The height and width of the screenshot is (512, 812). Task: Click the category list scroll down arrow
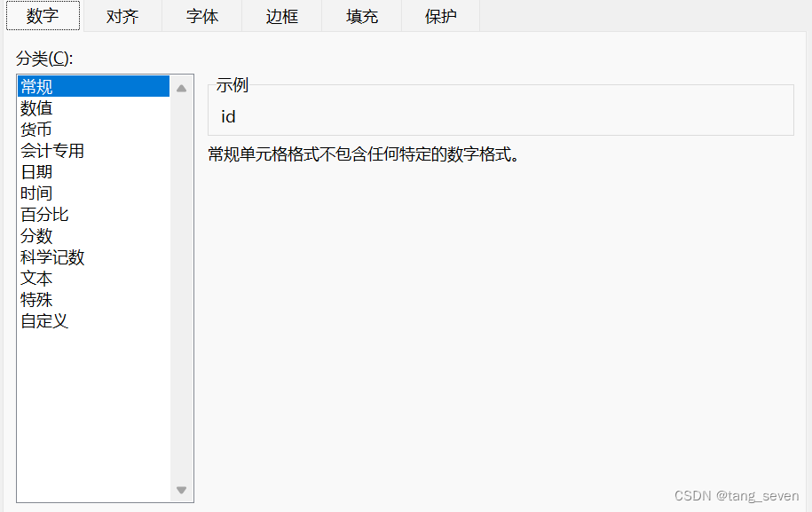click(181, 490)
